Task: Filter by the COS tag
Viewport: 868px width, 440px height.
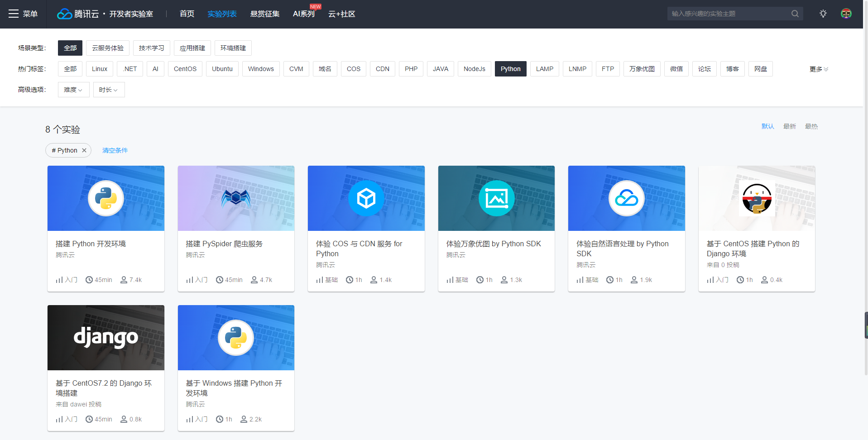Action: (354, 69)
